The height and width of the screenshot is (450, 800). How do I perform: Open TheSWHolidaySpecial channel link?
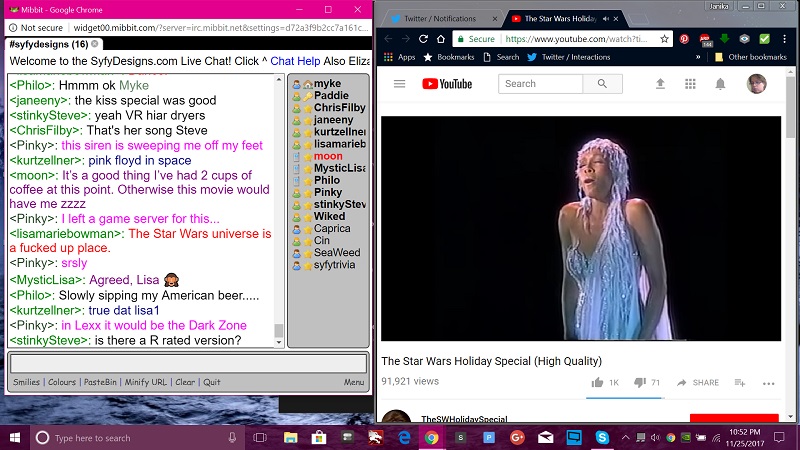(x=464, y=419)
